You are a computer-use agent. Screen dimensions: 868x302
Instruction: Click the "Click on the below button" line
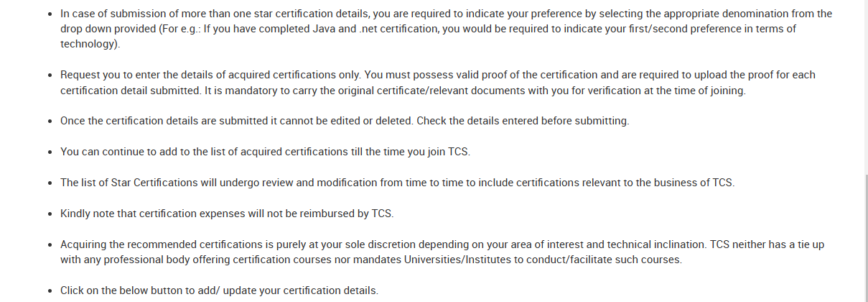219,290
